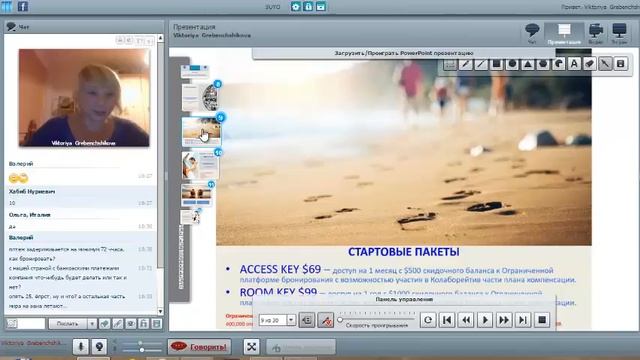The width and height of the screenshot is (640, 360).
Task: Click the first dashed-line tool in drawing toolbar
Action: 450,64
